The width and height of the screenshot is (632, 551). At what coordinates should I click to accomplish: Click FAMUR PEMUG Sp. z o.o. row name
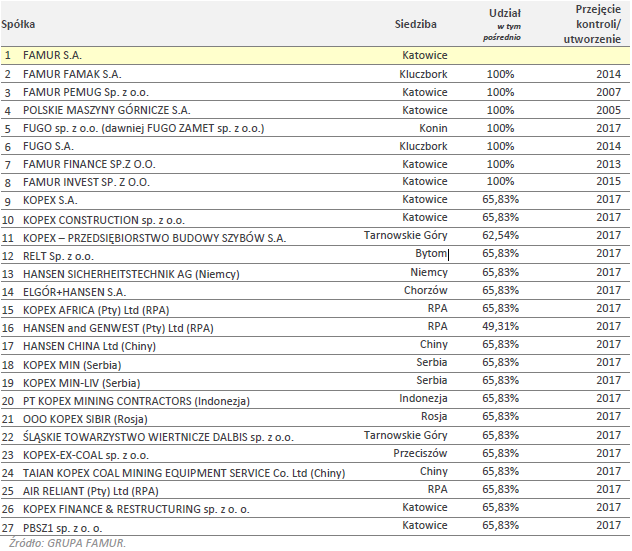pos(86,92)
